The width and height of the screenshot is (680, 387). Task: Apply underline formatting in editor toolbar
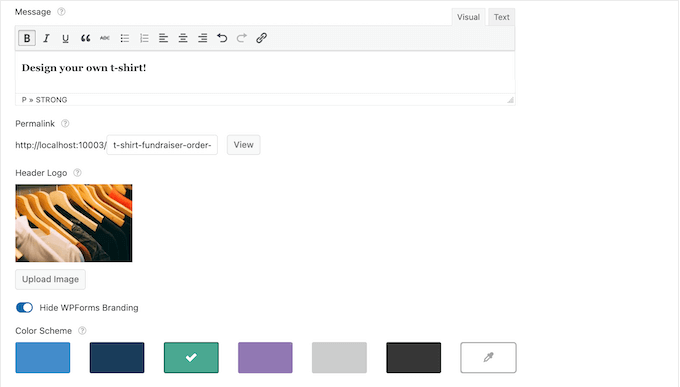click(x=65, y=38)
